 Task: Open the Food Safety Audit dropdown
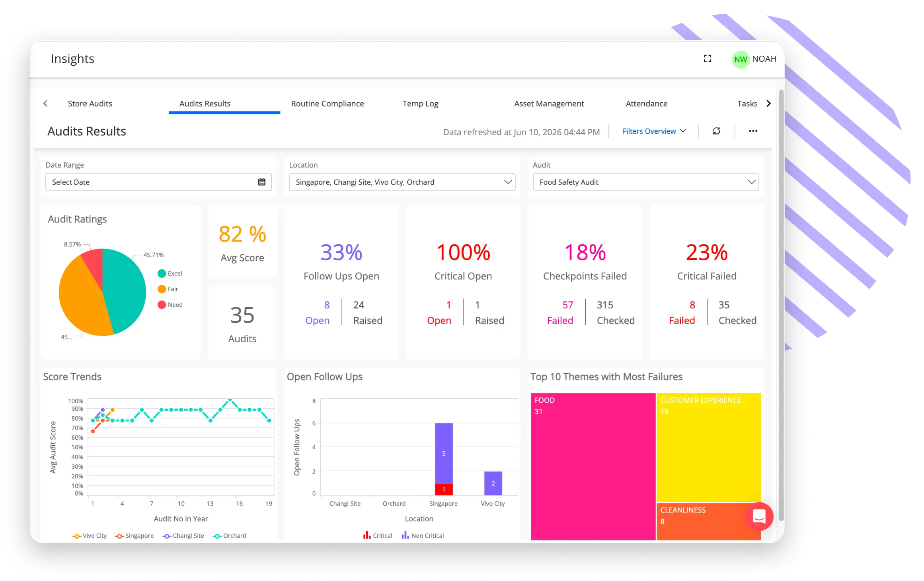click(x=645, y=182)
